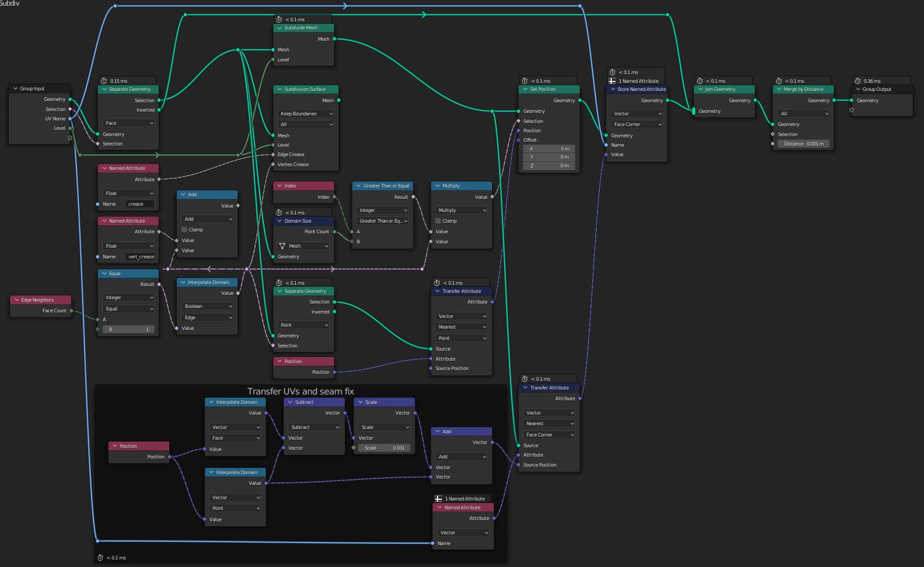The width and height of the screenshot is (924, 567).
Task: Click the timer icon at the frame's bottom left
Action: 100,558
